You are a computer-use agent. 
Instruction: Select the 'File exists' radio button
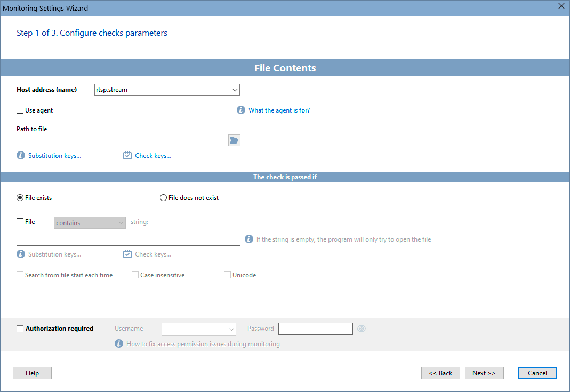click(20, 198)
